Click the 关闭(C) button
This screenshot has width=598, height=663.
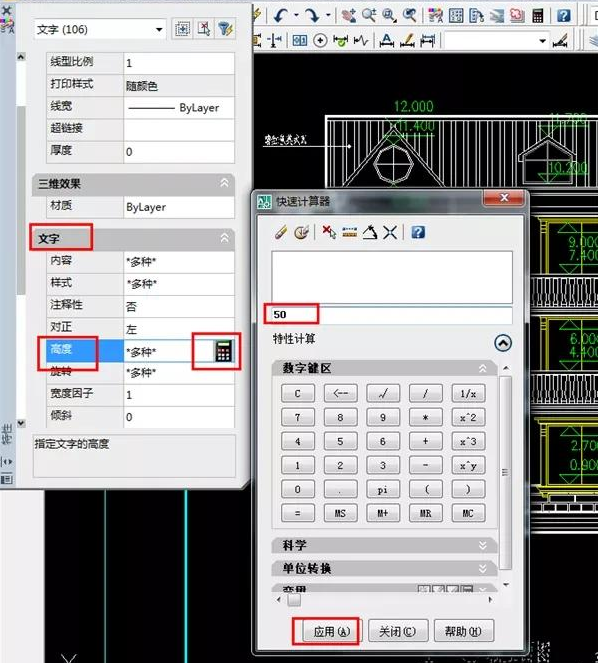click(x=398, y=631)
